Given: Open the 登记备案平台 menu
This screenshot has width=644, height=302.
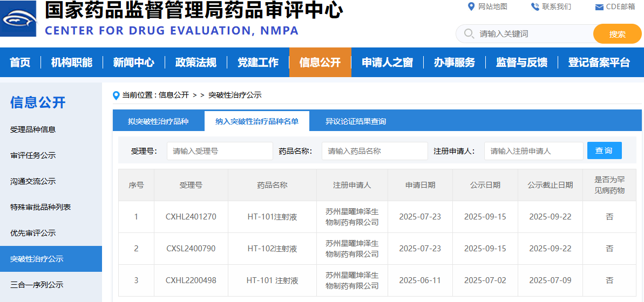Looking at the screenshot, I should click(x=599, y=63).
